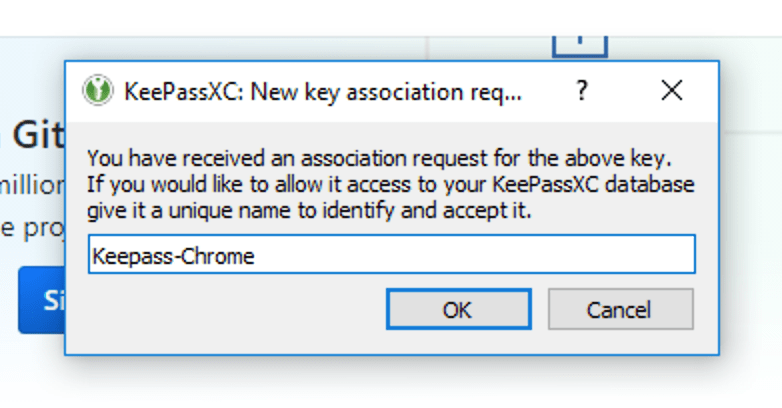Screen dimensions: 782x408
Task: Click the 'If you would like to allow' line
Action: [390, 185]
